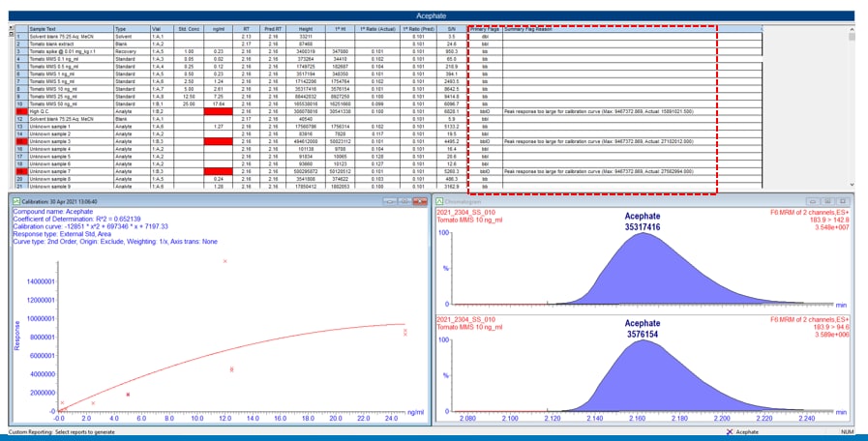Maximize the Calibration sub-window
Image resolution: width=868 pixels, height=441 pixels.
[403, 201]
